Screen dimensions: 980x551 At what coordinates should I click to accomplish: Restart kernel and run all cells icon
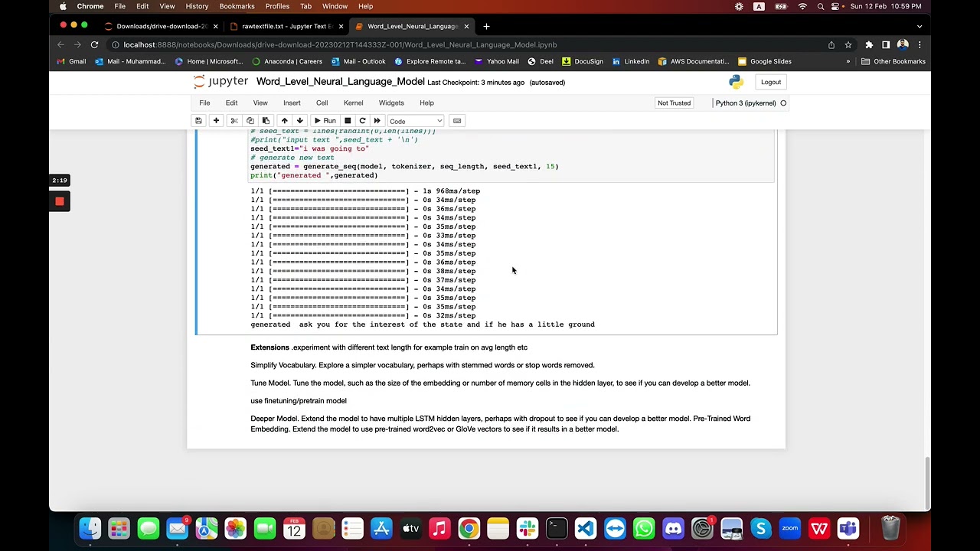tap(377, 121)
